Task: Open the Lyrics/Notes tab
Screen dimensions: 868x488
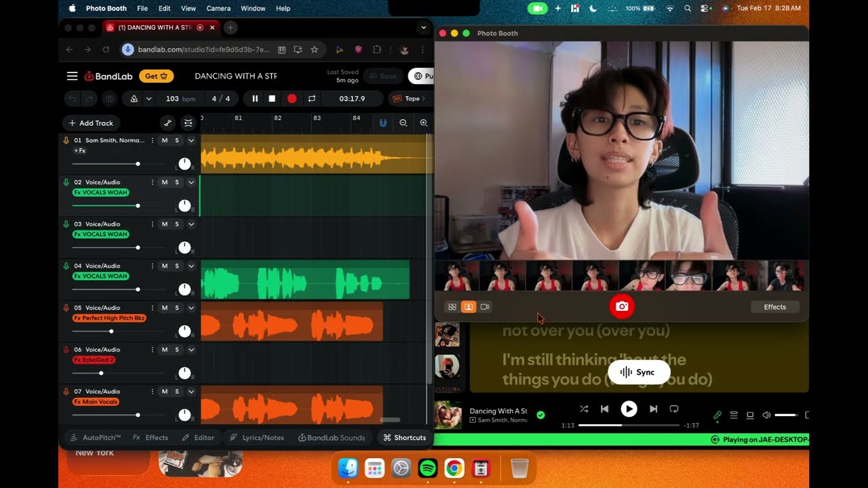Action: tap(257, 438)
